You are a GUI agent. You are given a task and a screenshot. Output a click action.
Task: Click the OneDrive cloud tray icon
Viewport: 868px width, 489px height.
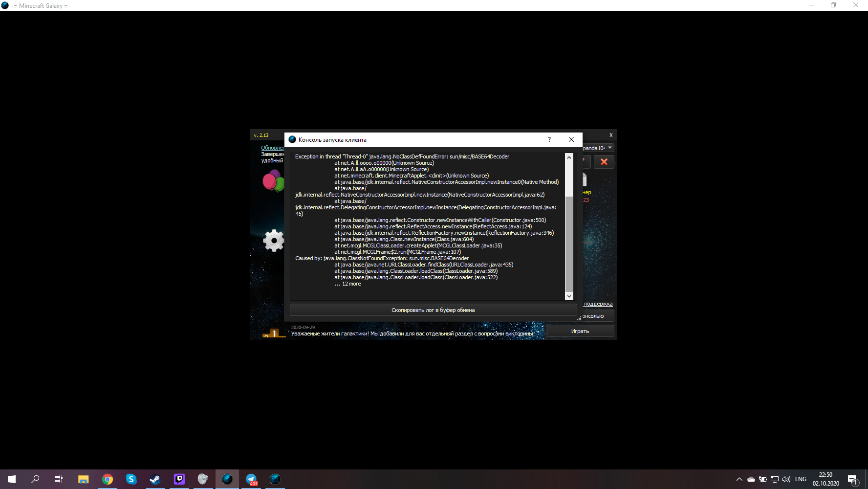coord(751,479)
